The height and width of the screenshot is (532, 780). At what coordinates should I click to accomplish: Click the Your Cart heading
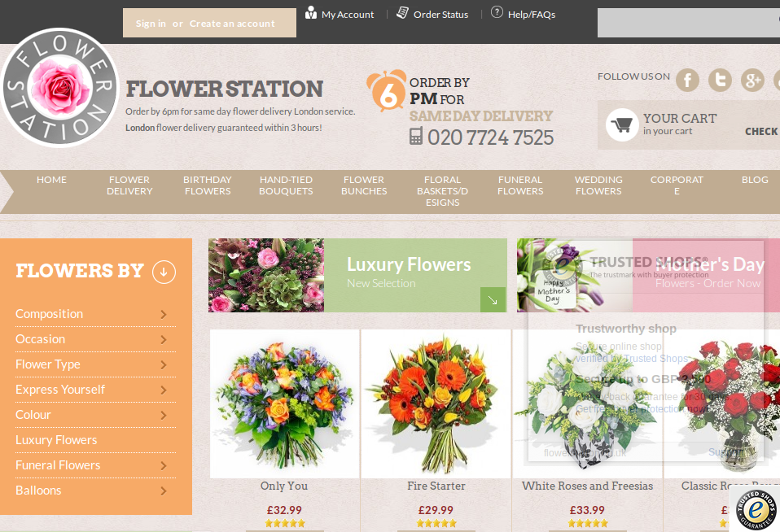coord(680,118)
